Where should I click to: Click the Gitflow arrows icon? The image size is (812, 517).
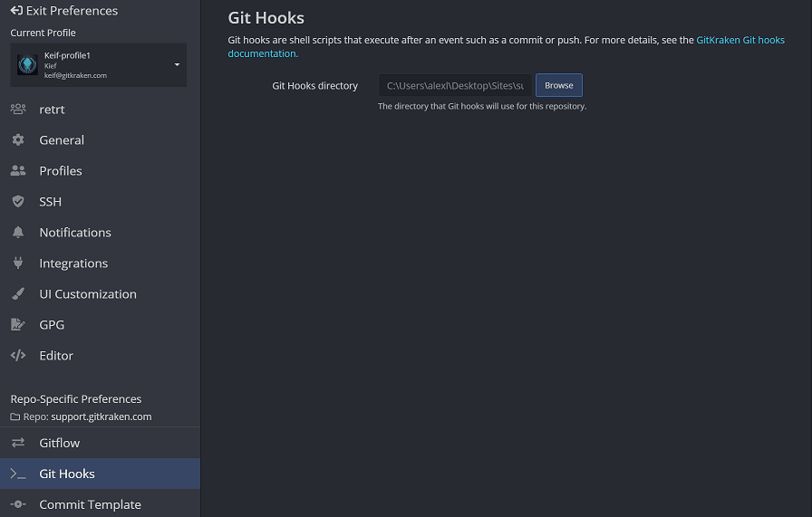(18, 443)
